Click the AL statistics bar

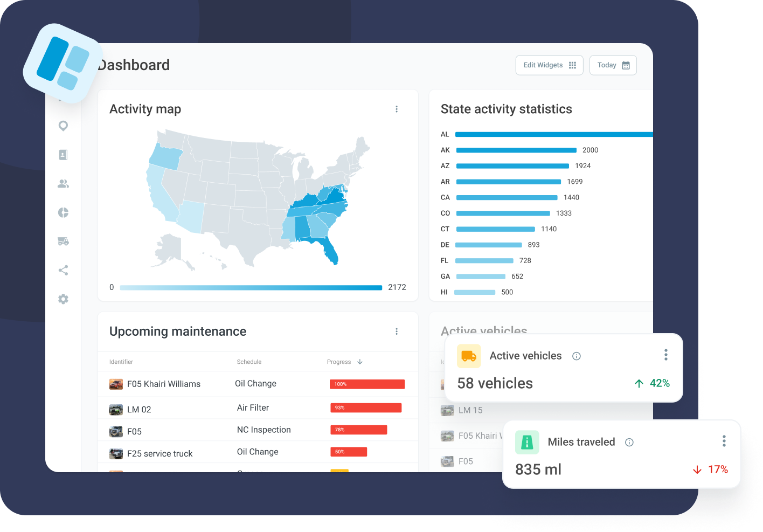(x=554, y=134)
